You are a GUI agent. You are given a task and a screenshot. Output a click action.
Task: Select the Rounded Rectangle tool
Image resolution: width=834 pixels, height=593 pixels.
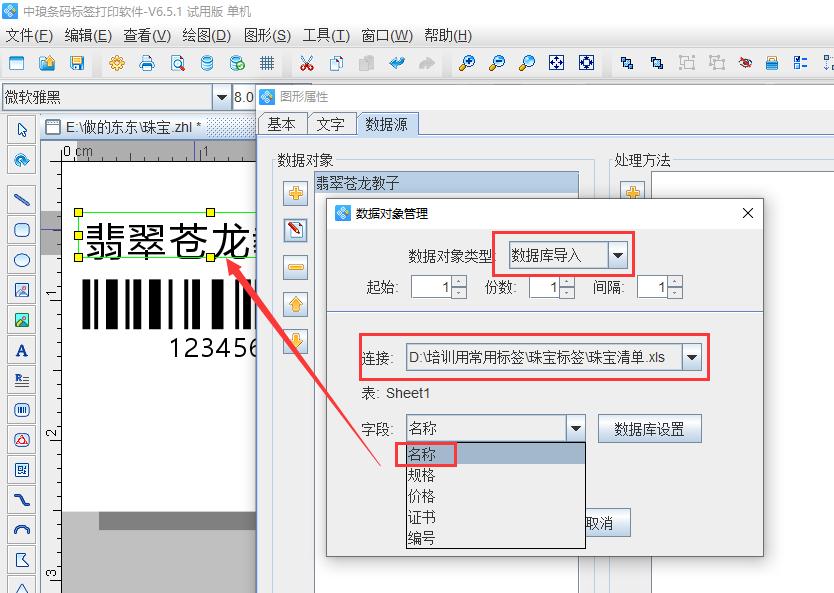(22, 230)
